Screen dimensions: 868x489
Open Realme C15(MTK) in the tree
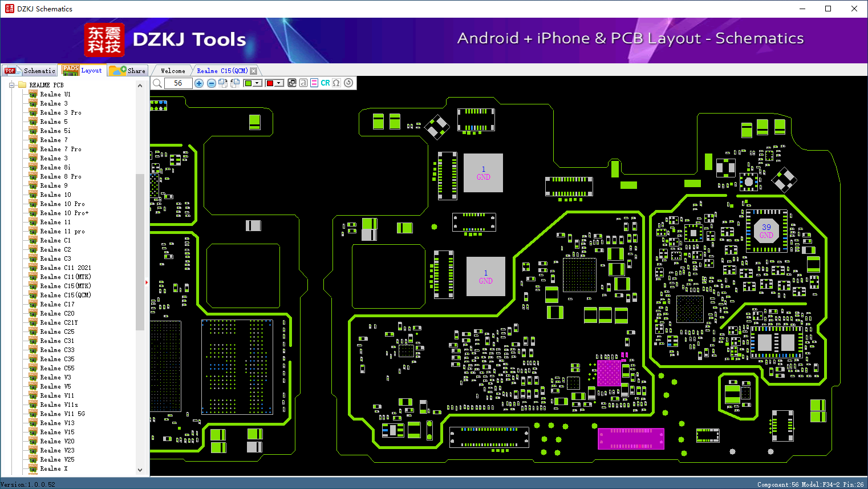[66, 286]
